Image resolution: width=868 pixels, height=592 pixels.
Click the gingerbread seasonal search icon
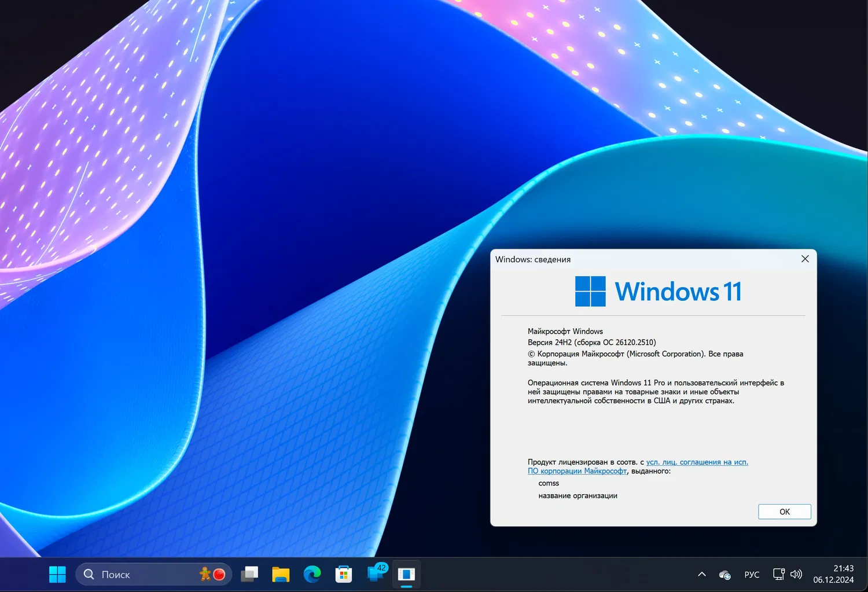point(207,574)
